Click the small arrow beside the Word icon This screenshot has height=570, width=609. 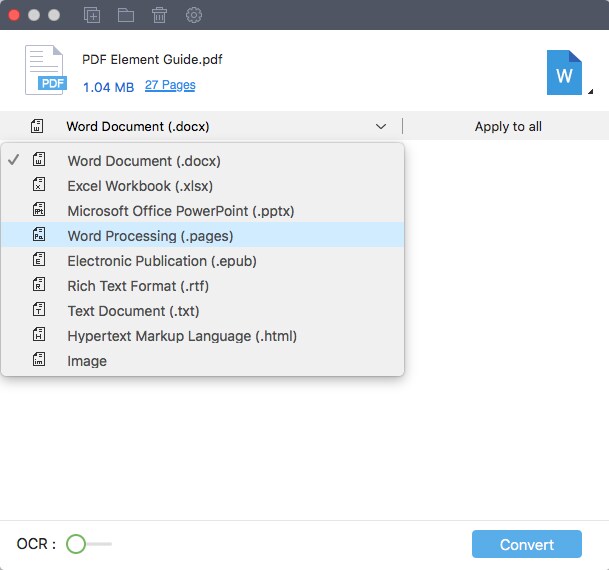pos(590,93)
